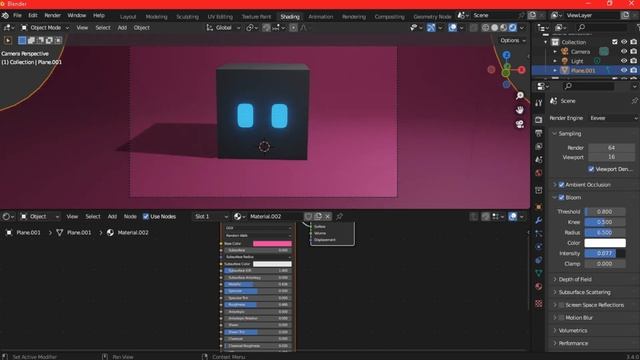Open the Render menu in the top bar
The image size is (640, 360).
(x=52, y=16)
